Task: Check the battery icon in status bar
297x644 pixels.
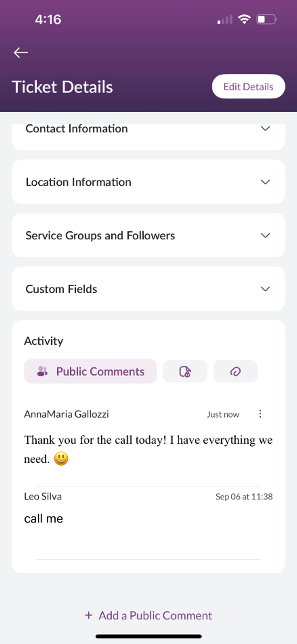Action: coord(266,20)
